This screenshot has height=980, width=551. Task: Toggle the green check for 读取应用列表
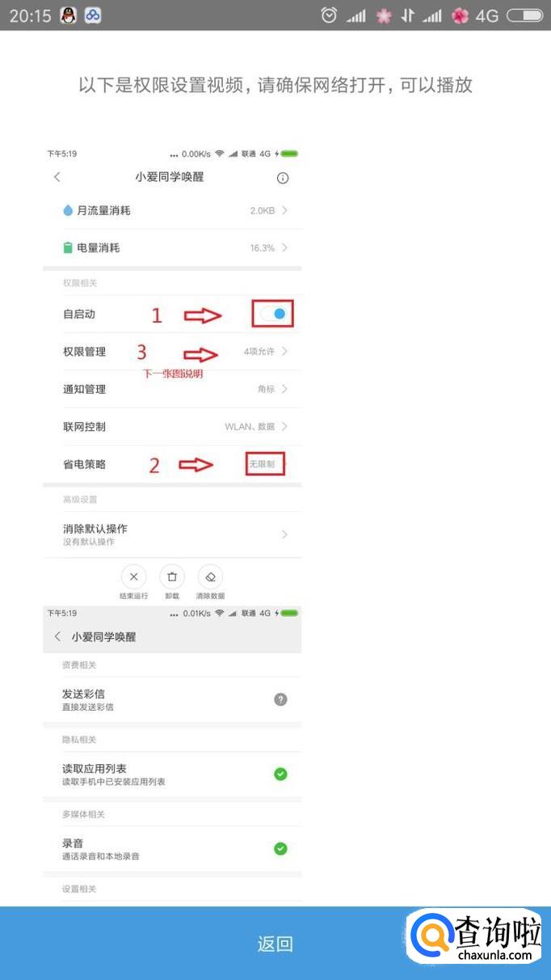(x=280, y=774)
